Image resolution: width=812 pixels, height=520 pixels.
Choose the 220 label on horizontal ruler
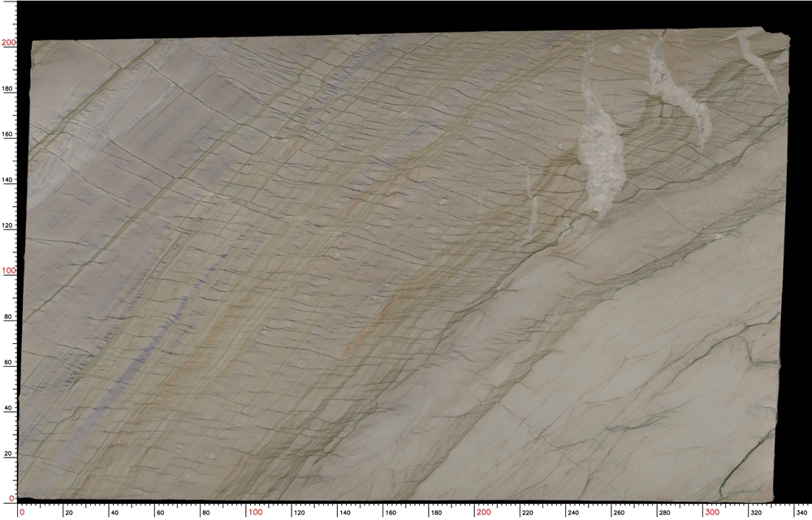click(x=528, y=513)
